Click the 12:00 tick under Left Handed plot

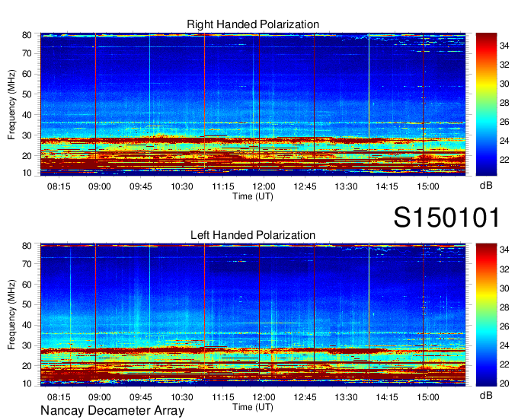click(264, 397)
